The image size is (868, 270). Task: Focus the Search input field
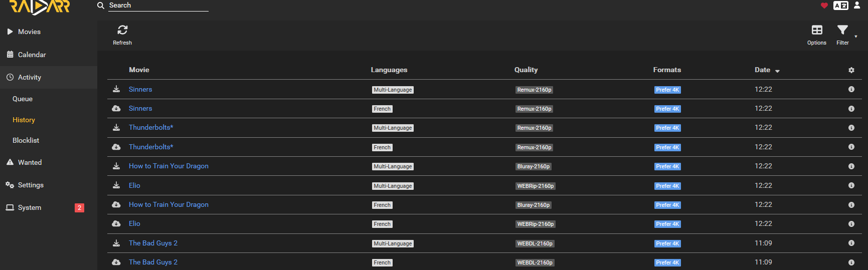[158, 6]
